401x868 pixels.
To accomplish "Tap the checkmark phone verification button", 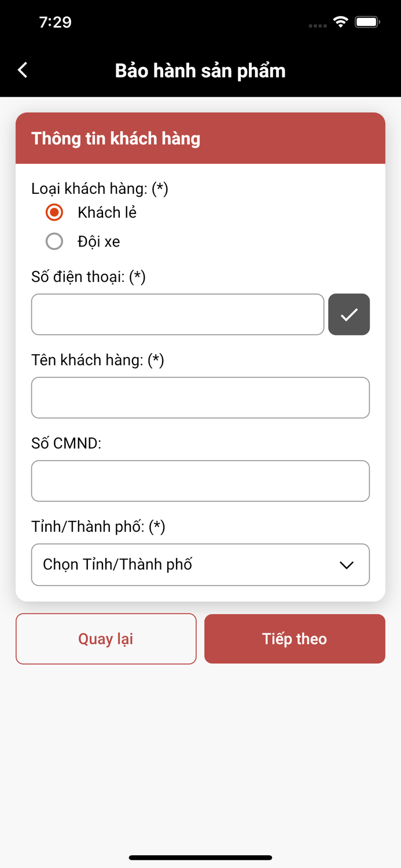I will pyautogui.click(x=349, y=314).
